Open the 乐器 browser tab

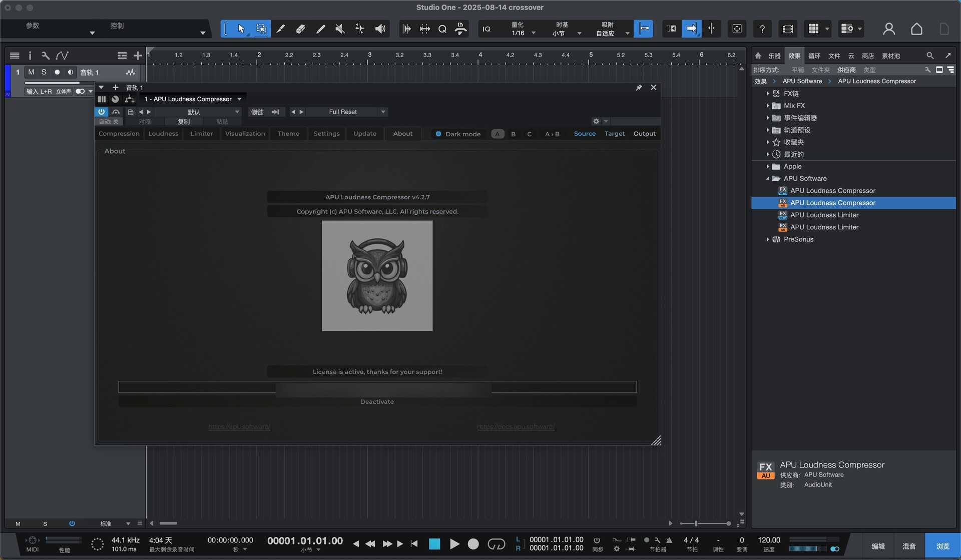(774, 56)
